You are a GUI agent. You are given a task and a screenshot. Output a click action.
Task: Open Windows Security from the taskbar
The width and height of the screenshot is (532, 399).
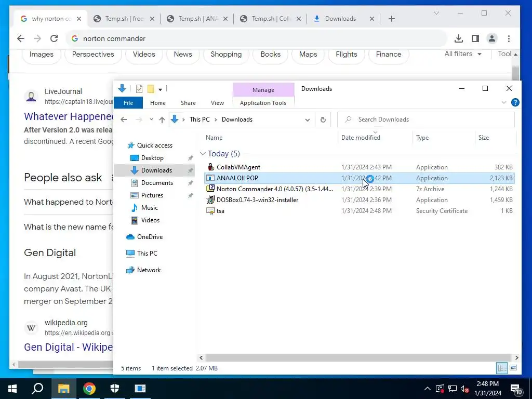click(115, 389)
